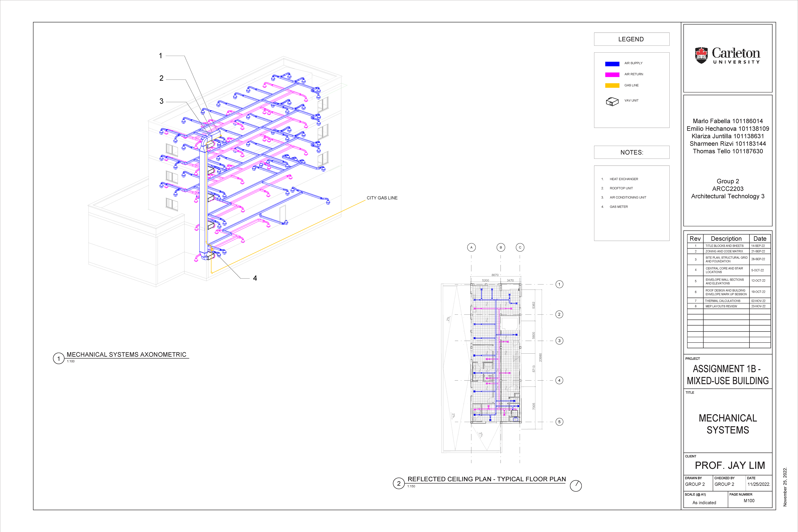The image size is (798, 532).
Task: Click callout number 4 near the gas meter
Action: coord(255,278)
